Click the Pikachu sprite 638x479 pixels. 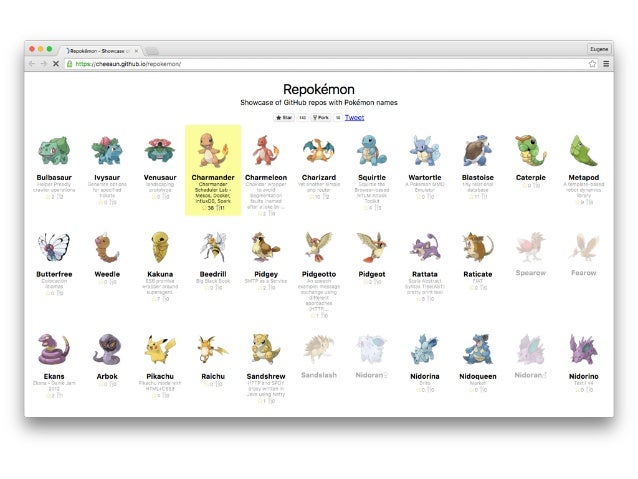pyautogui.click(x=160, y=349)
